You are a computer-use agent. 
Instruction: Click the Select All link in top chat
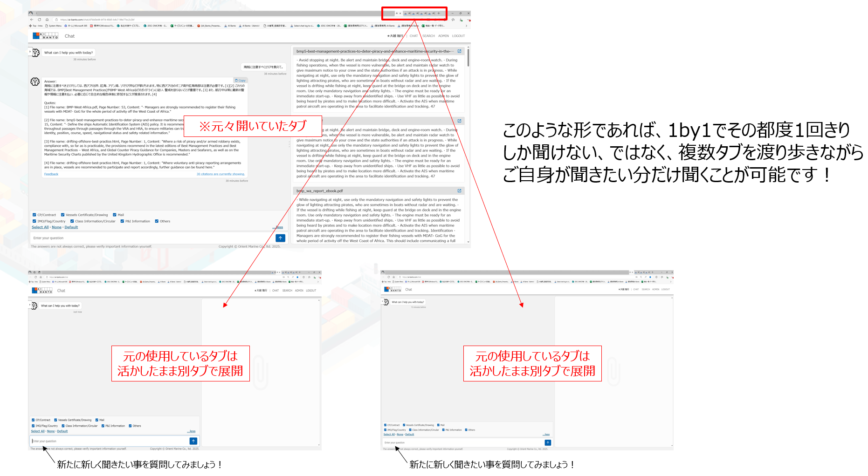[x=40, y=227]
